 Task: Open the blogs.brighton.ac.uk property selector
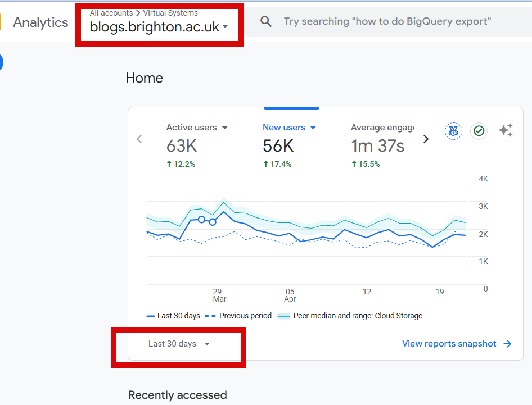[x=159, y=27]
